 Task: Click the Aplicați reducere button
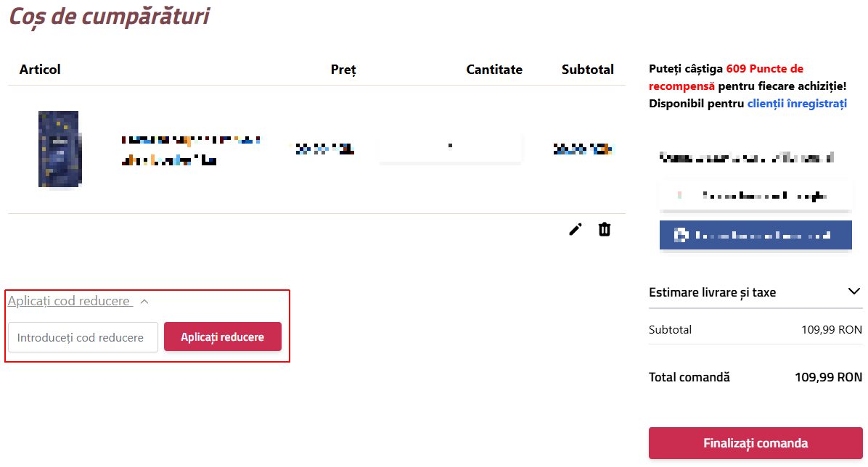tap(223, 337)
